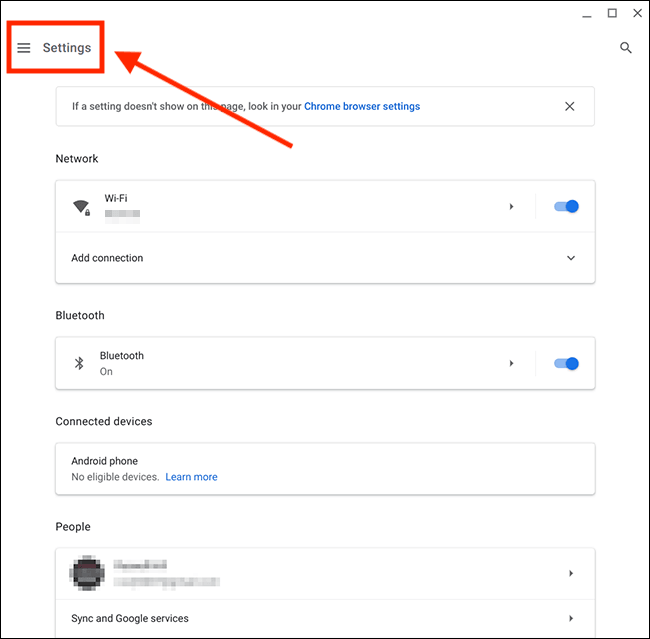Open the Chrome browser settings link

pos(362,106)
